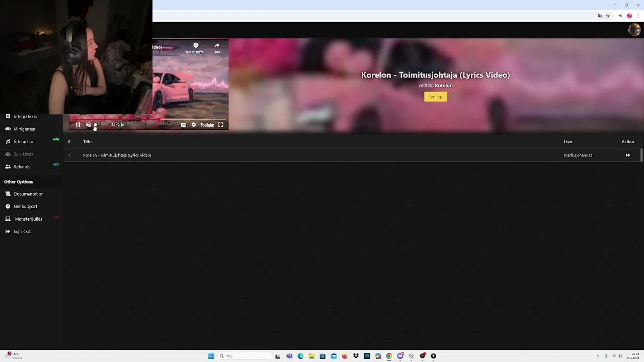Open the user avatar in the page header

tap(634, 30)
